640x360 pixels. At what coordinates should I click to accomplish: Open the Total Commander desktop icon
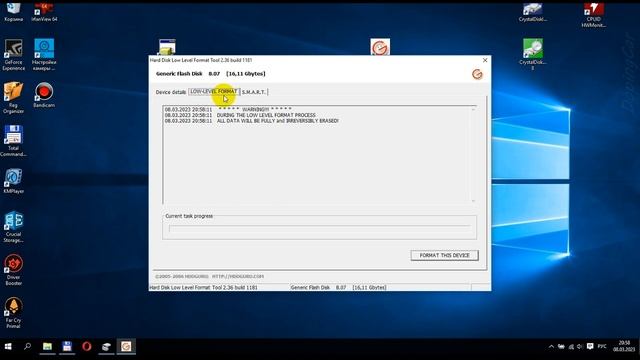coord(13,141)
